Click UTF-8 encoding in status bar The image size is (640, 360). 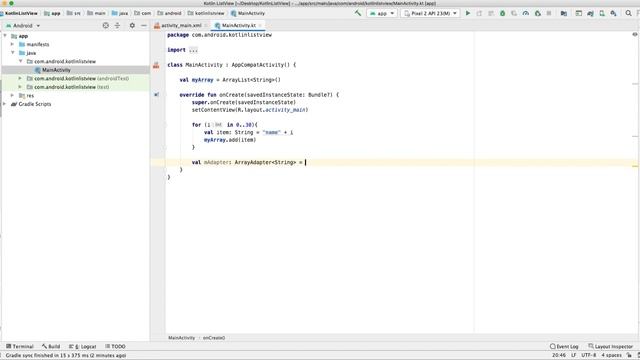point(589,355)
